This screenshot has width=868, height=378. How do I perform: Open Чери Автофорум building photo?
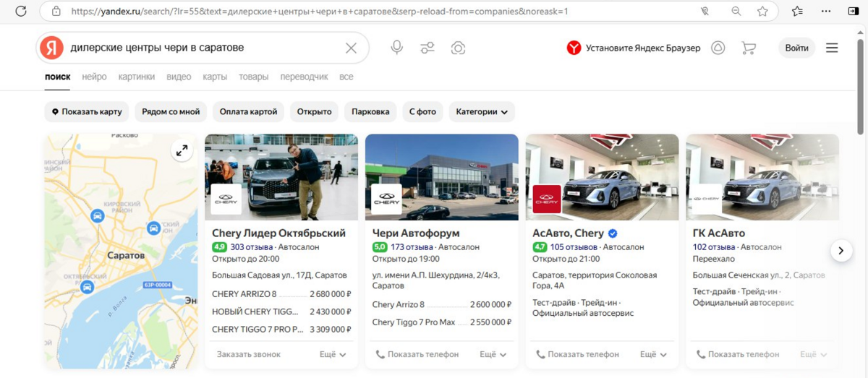click(x=442, y=177)
